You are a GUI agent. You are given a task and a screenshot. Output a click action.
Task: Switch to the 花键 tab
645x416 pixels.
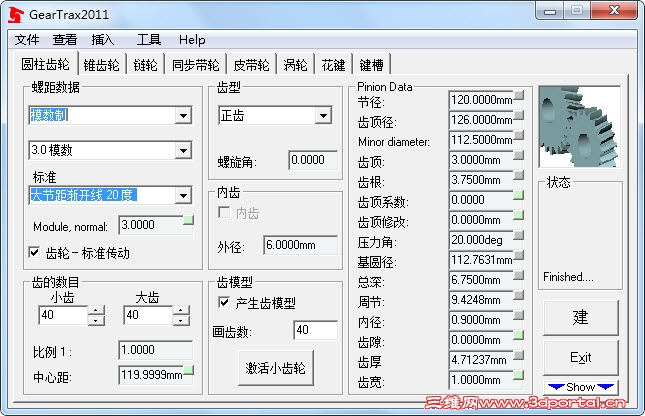[x=333, y=65]
